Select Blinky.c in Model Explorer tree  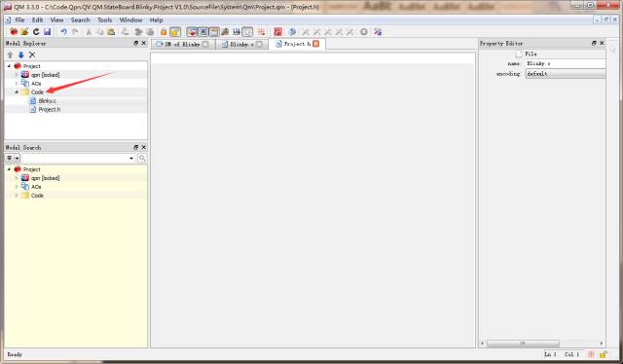click(x=48, y=101)
